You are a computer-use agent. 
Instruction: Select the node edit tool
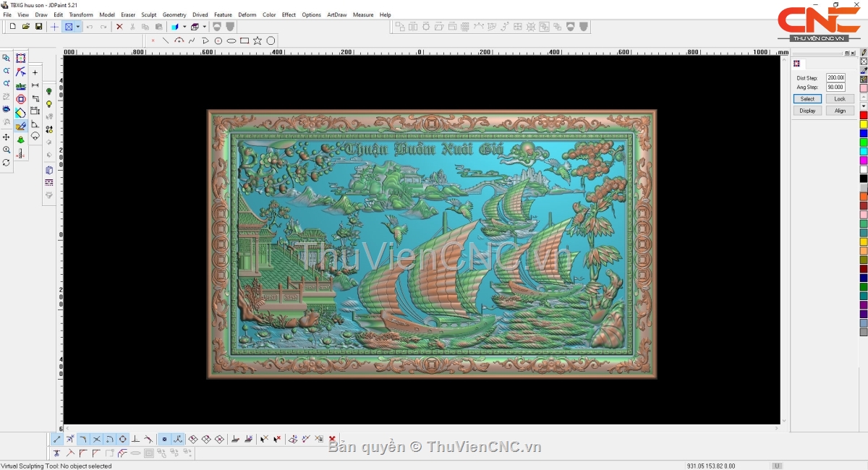(x=21, y=72)
